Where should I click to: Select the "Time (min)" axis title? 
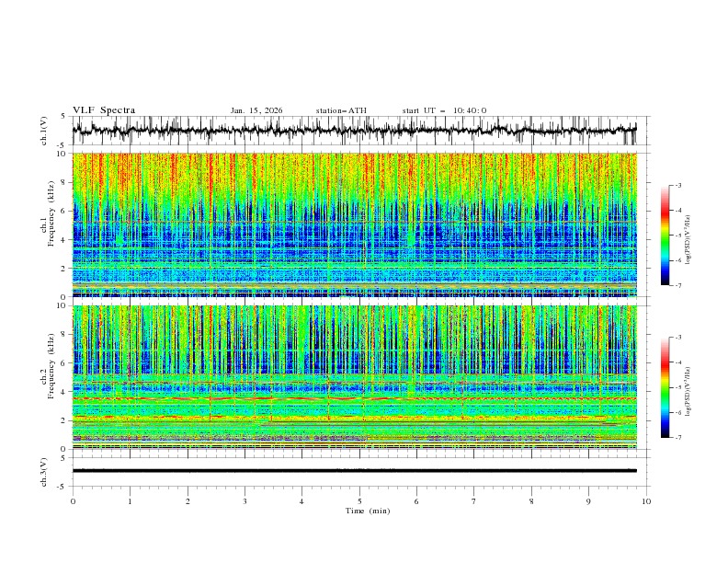(368, 511)
